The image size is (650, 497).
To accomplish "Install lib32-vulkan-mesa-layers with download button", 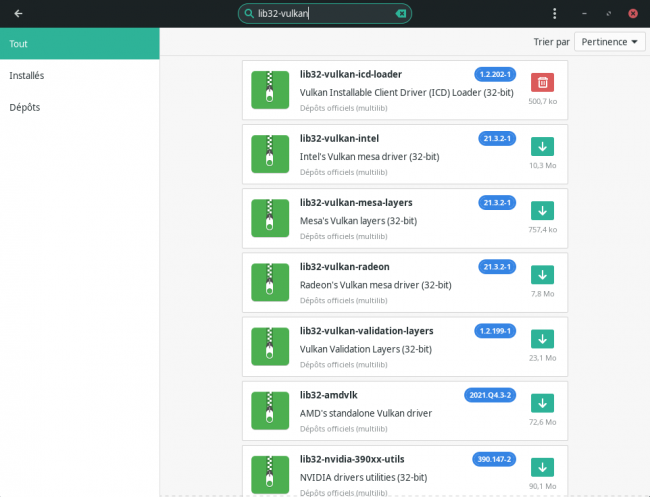I will tap(542, 211).
